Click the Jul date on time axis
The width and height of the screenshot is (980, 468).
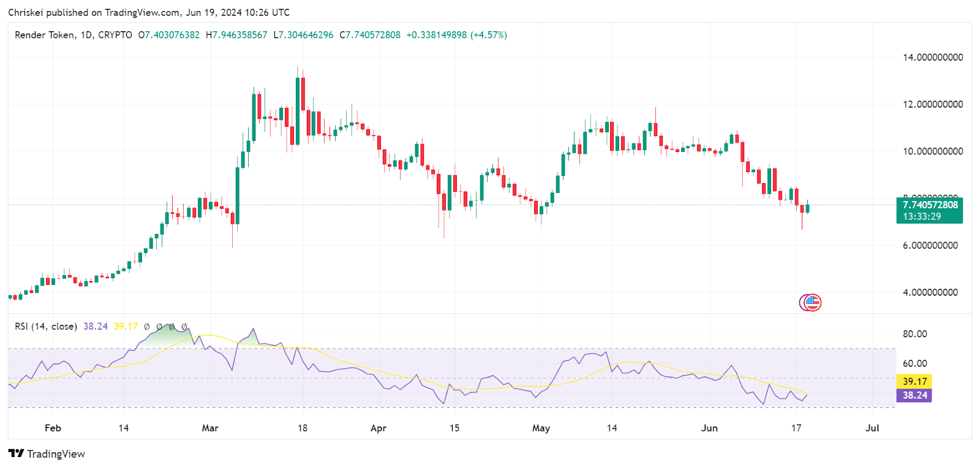click(872, 428)
